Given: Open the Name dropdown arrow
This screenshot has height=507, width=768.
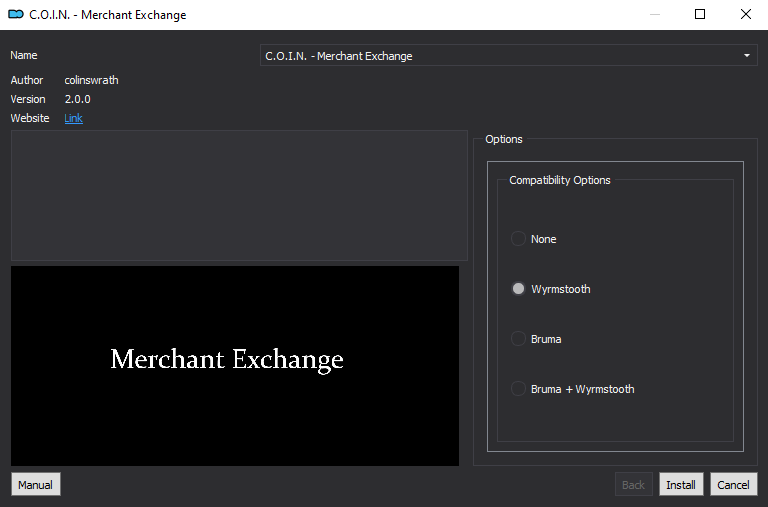Looking at the screenshot, I should point(746,56).
